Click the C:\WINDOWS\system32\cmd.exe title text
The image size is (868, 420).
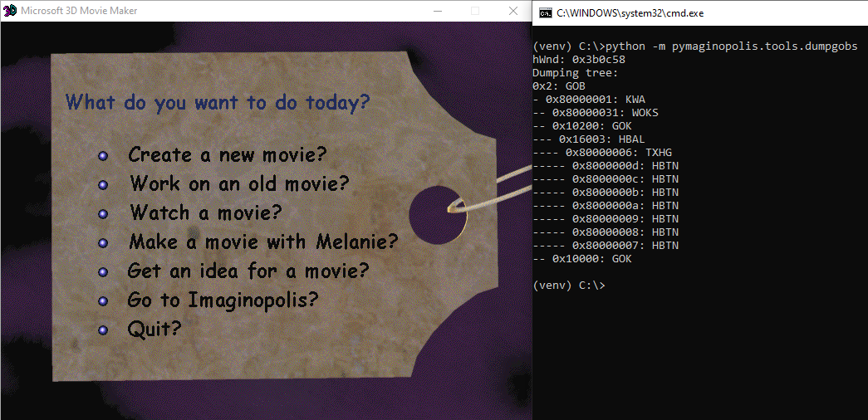click(630, 13)
